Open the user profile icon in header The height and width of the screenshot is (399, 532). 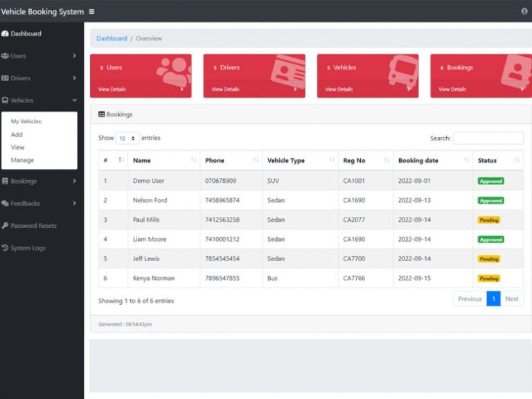[x=524, y=12]
